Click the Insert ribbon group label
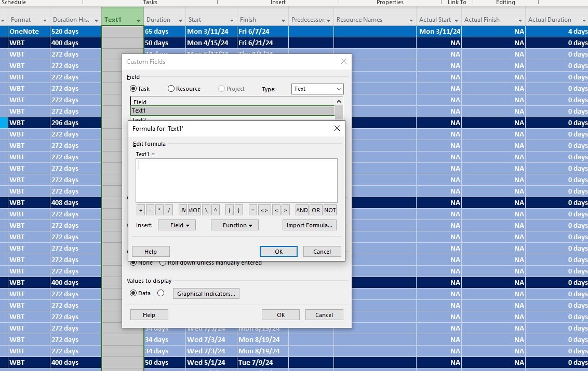Viewport: 588px width, 371px height. coord(277,3)
